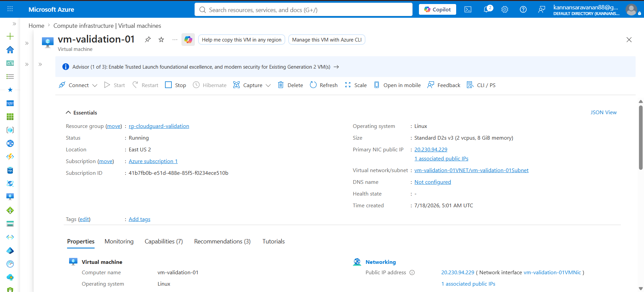Open Virtual machines monitor sidebar icon
This screenshot has height=292, width=644.
point(10,197)
